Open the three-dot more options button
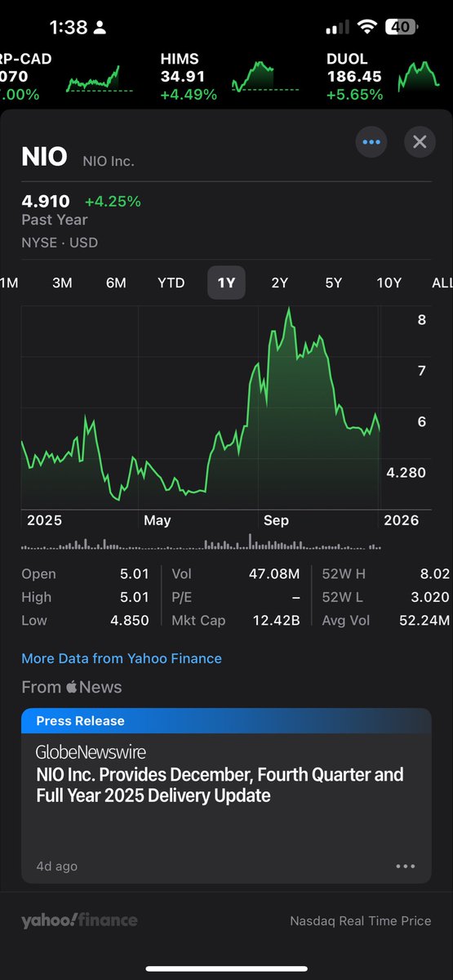453x980 pixels. 371,142
